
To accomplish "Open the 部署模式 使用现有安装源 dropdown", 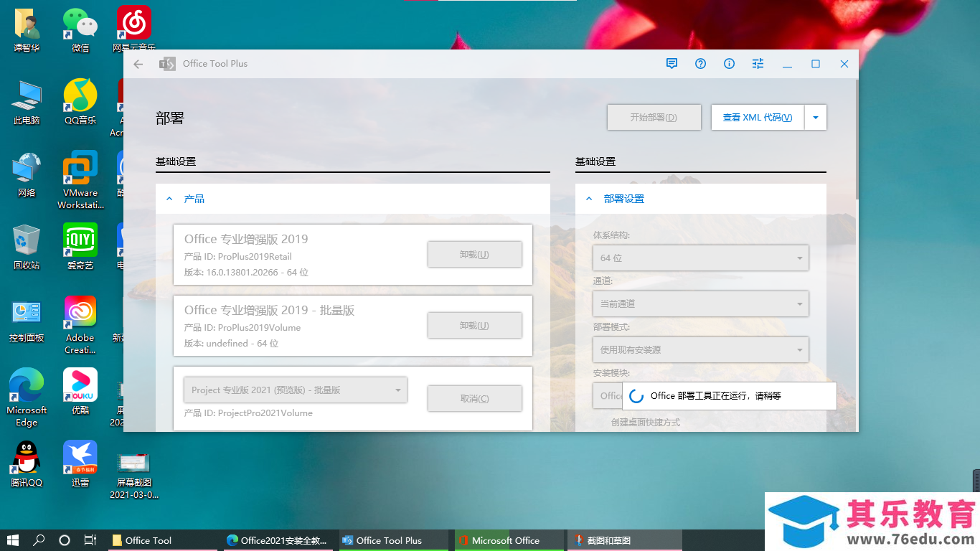I will 700,349.
